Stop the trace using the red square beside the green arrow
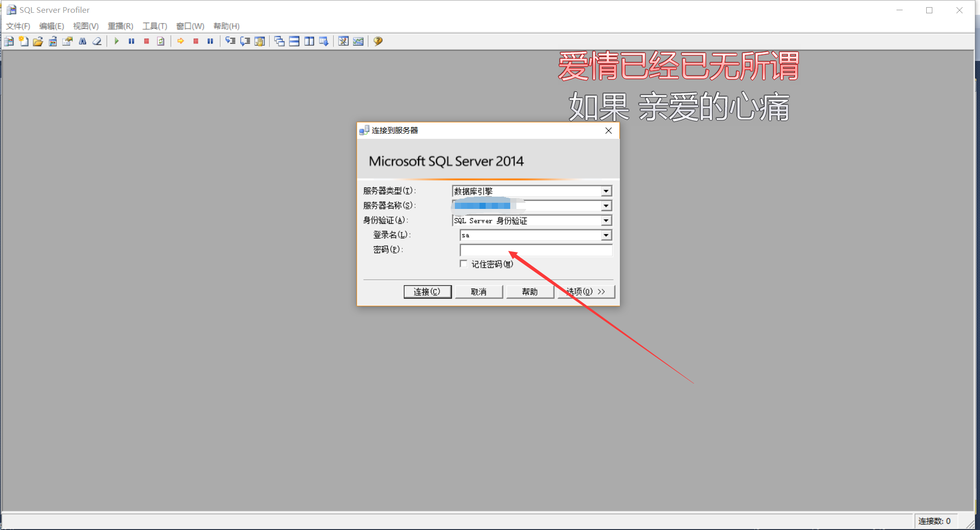Viewport: 980px width, 530px height. 147,41
